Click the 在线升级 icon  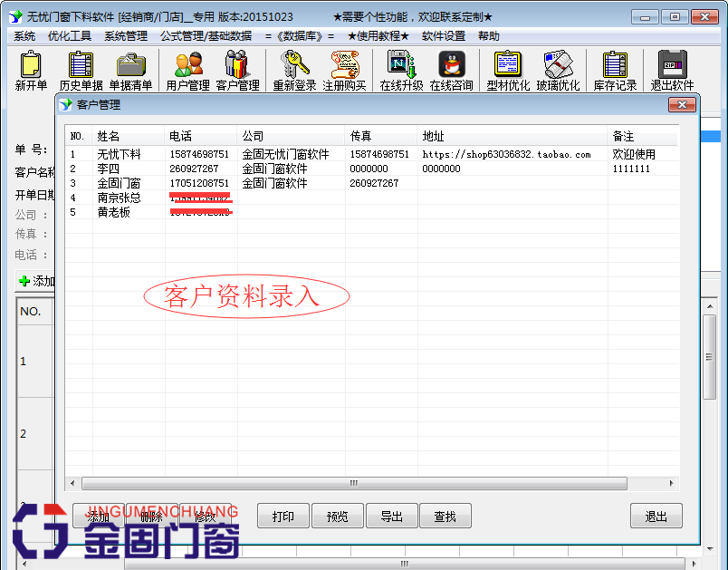click(400, 70)
